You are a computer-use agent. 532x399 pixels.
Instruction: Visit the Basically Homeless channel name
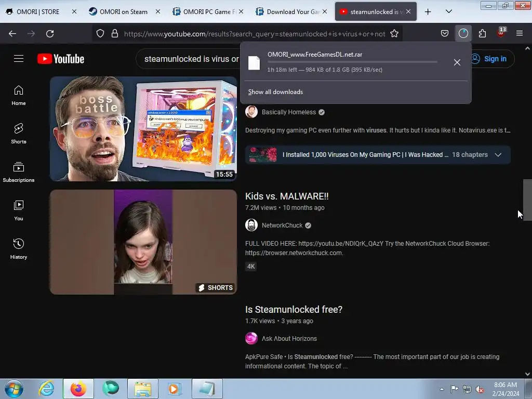(x=289, y=112)
